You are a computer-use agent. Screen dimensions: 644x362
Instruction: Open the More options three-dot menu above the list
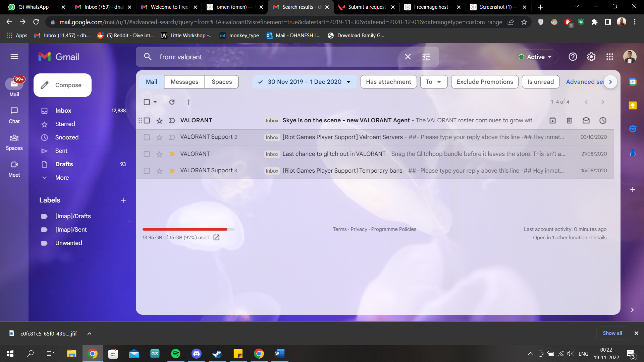click(x=189, y=102)
